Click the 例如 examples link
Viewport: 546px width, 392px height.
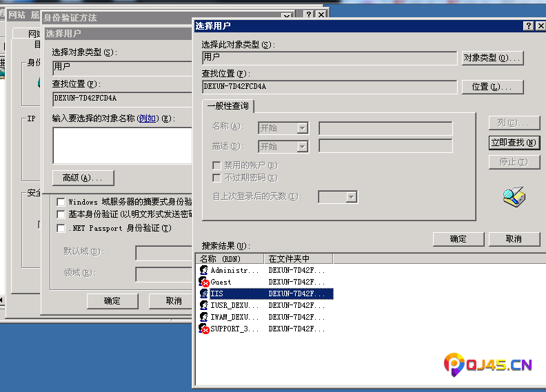pos(148,118)
